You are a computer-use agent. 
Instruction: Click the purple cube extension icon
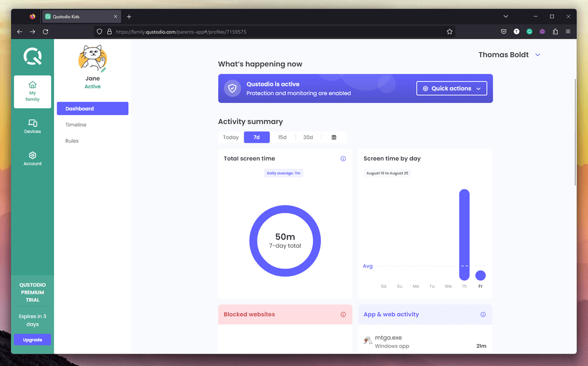coord(542,32)
